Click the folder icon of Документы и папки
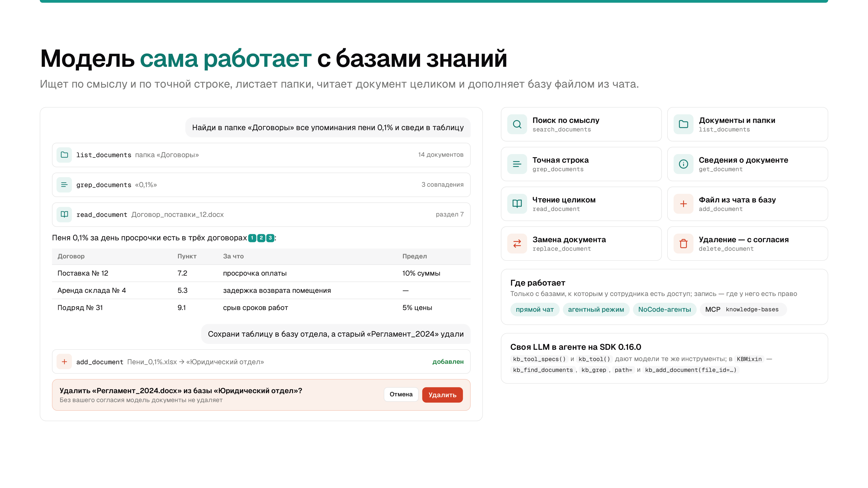Viewport: 868px width, 488px height. (683, 124)
